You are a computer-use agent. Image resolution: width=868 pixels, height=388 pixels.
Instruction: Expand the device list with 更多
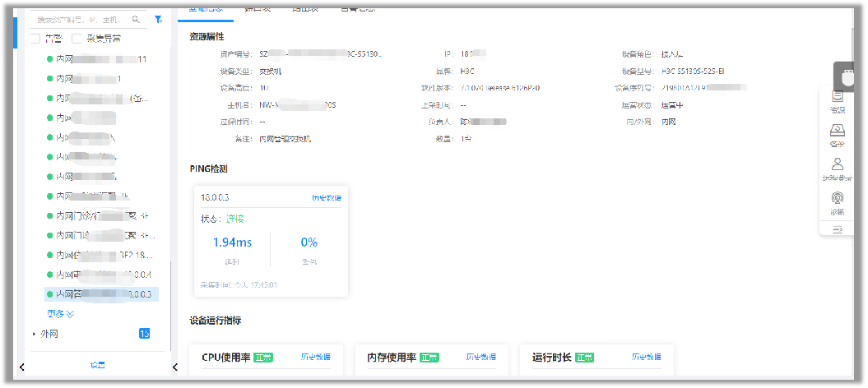tap(60, 313)
